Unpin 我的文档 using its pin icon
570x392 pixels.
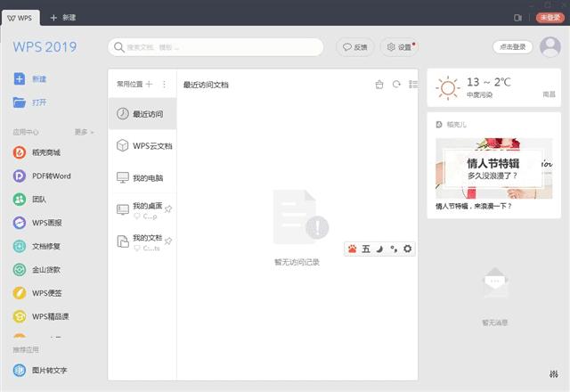click(x=168, y=241)
